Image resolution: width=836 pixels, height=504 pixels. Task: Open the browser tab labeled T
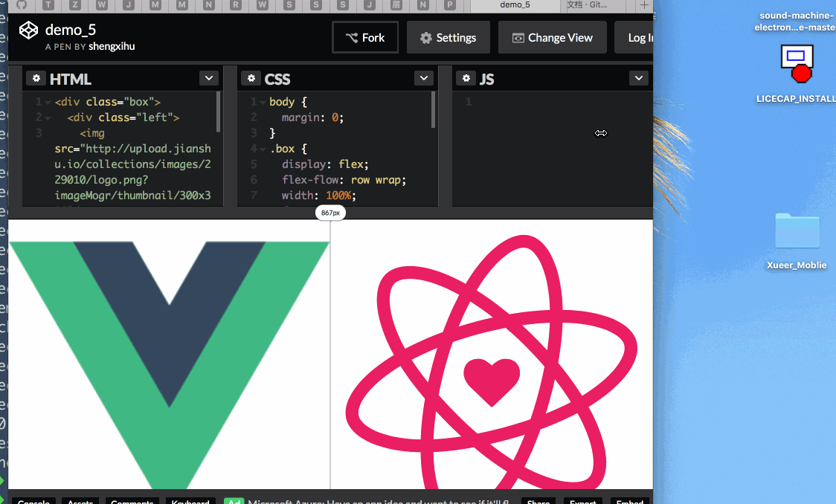[x=48, y=4]
